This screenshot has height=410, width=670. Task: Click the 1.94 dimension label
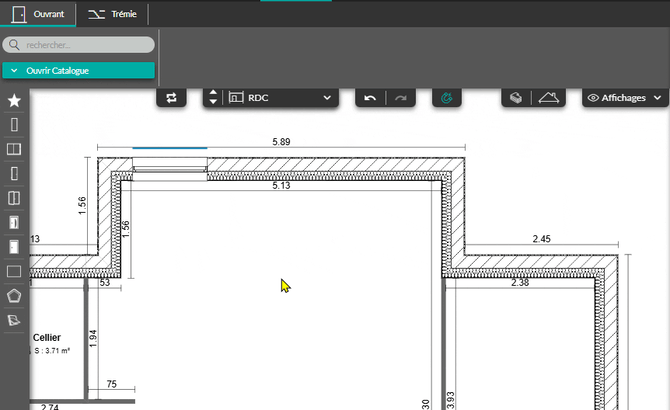point(93,339)
